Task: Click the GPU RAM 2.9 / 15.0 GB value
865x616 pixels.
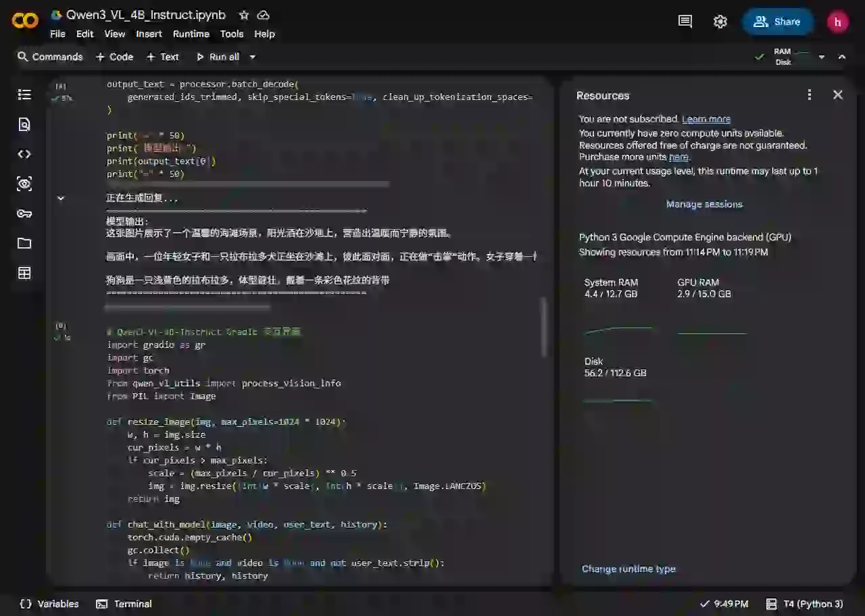Action: tap(704, 294)
